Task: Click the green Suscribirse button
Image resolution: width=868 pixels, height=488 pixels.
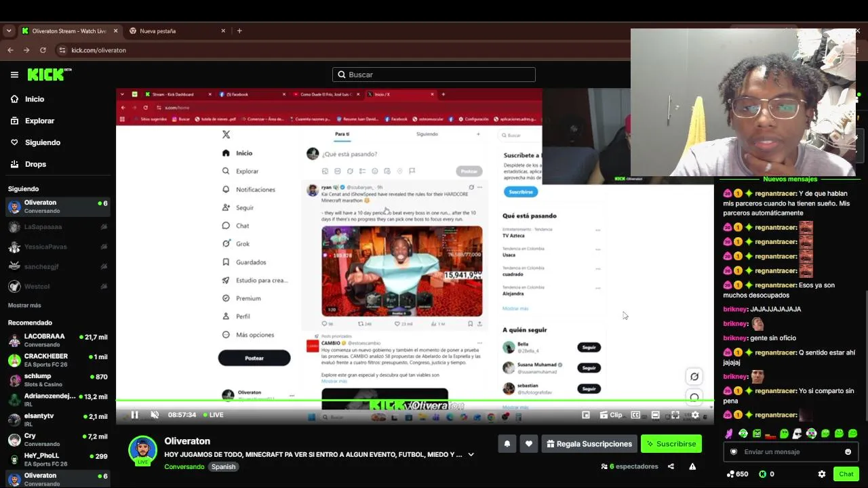Action: [671, 444]
